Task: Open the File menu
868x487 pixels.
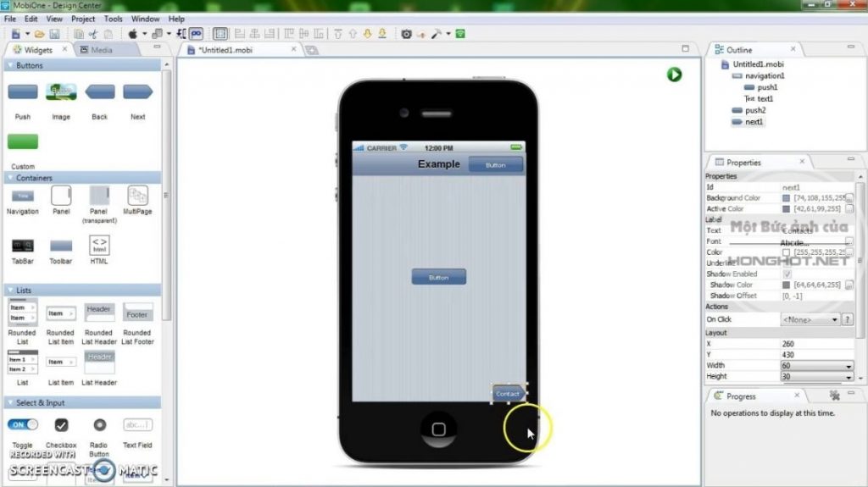Action: coord(10,19)
